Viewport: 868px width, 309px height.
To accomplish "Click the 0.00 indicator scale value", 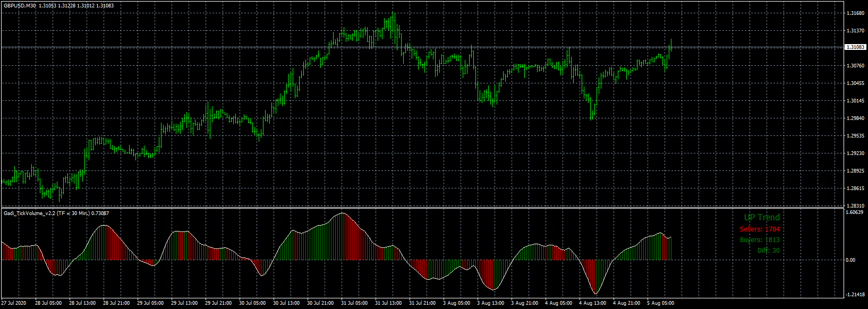I will click(850, 260).
